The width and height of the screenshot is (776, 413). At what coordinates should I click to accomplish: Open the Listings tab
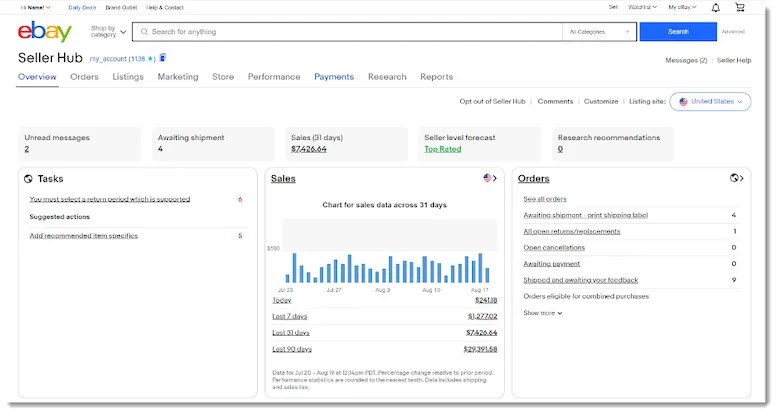[x=128, y=77]
